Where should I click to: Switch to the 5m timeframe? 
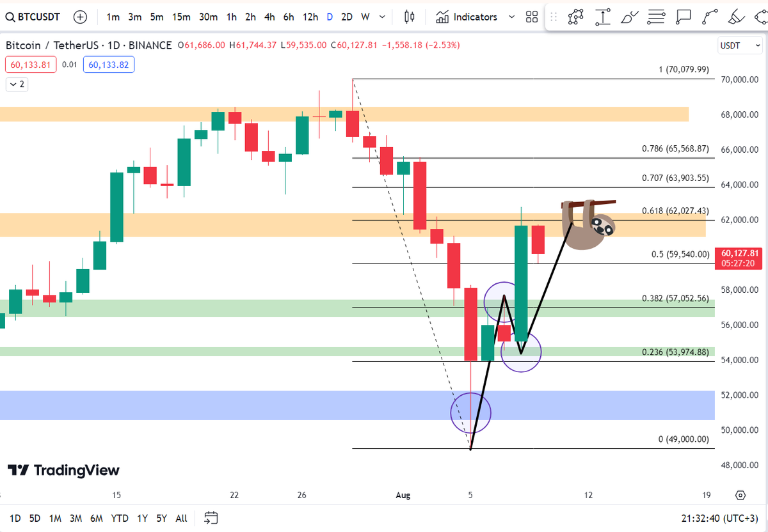point(157,17)
